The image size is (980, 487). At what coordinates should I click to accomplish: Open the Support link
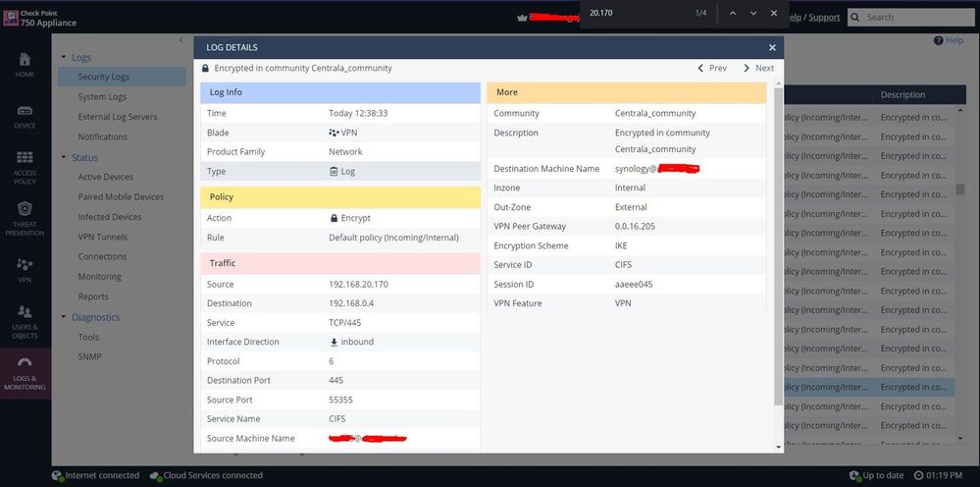point(823,17)
